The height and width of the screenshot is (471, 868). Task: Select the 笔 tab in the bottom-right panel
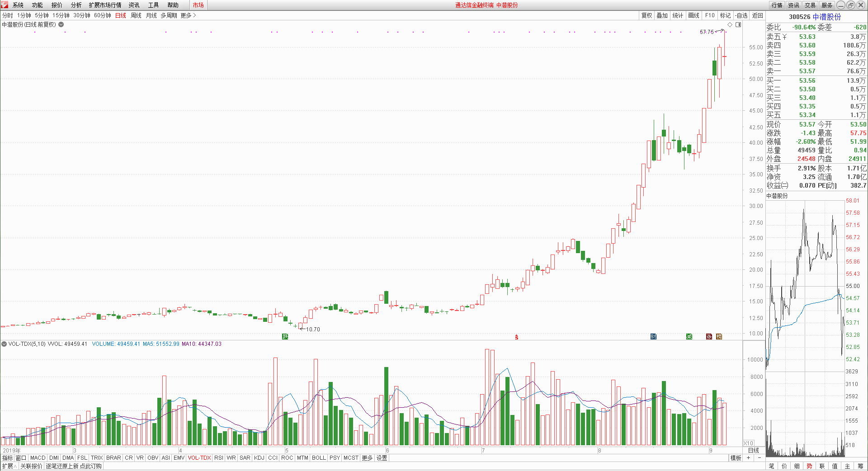tap(771, 466)
